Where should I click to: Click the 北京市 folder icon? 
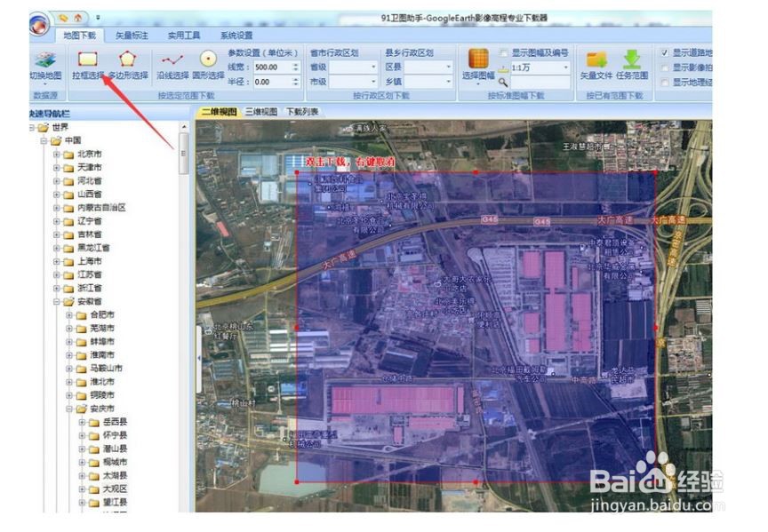tap(68, 155)
